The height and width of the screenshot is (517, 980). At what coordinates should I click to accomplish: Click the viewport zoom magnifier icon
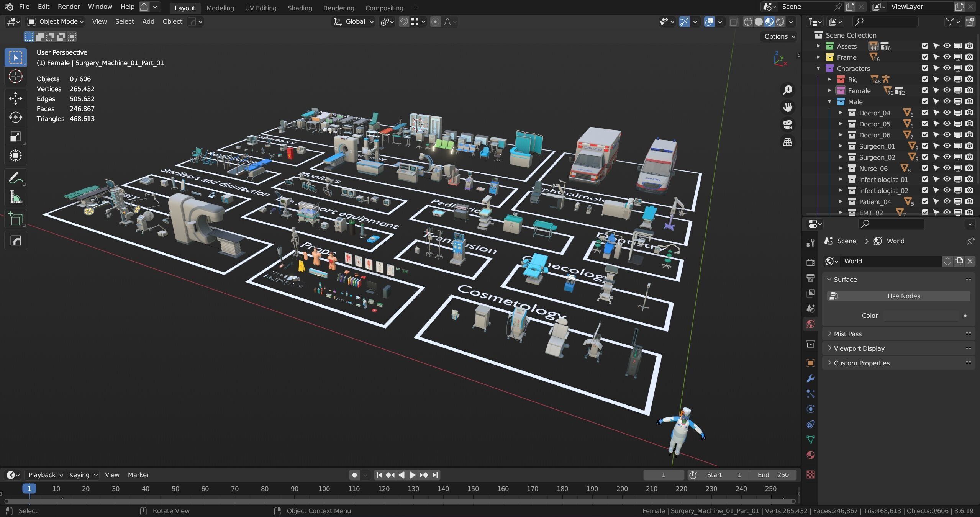[788, 90]
